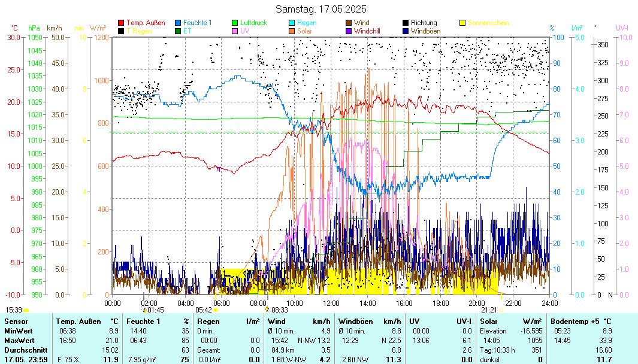The height and width of the screenshot is (364, 638).
Task: Click the 01:45 marker below the time axis
Action: click(144, 310)
